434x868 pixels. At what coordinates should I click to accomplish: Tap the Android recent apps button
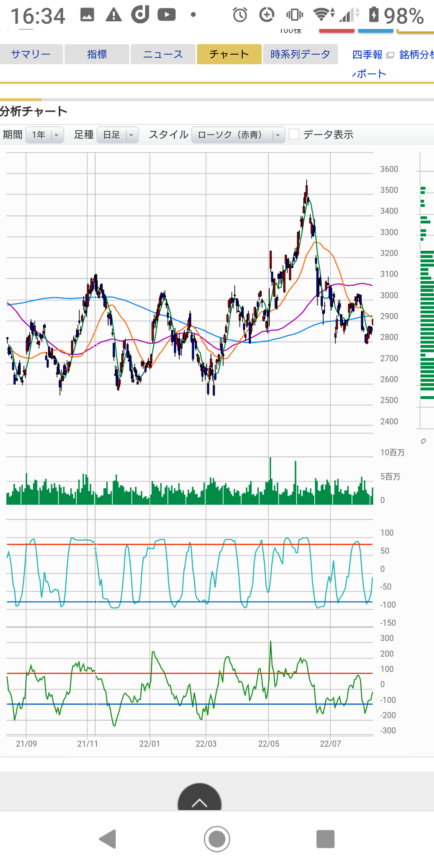325,839
